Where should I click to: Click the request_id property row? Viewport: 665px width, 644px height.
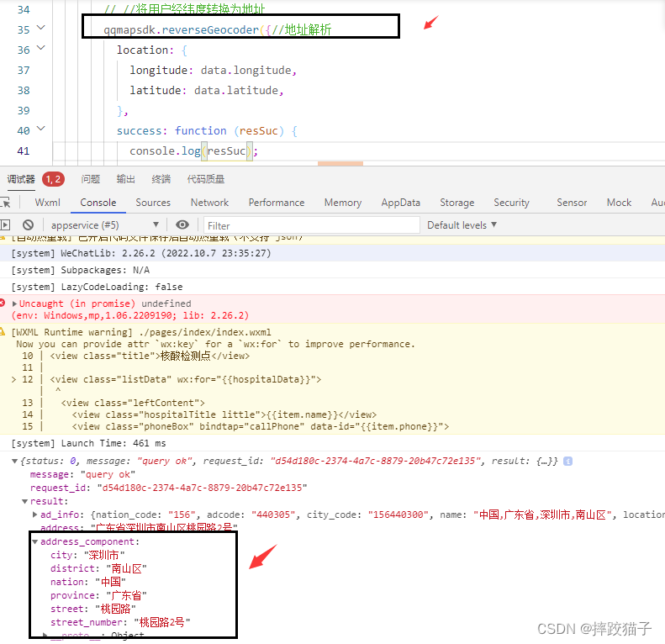pos(168,488)
